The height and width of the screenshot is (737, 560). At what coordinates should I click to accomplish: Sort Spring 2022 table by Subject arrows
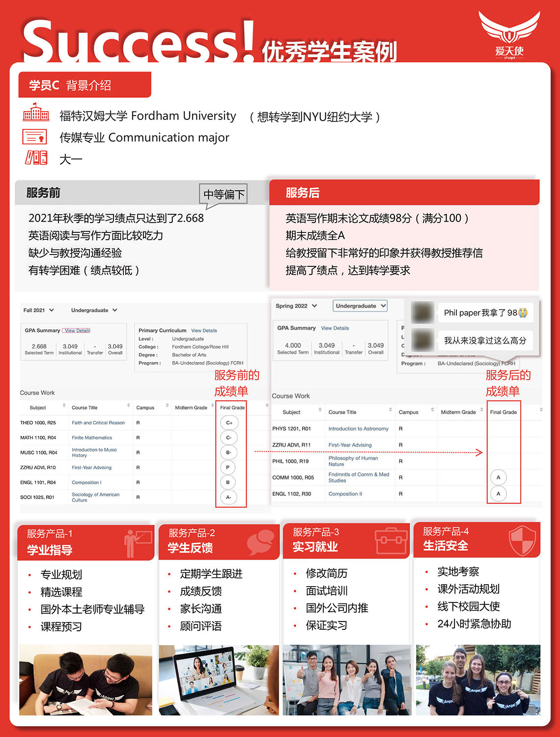coord(320,410)
